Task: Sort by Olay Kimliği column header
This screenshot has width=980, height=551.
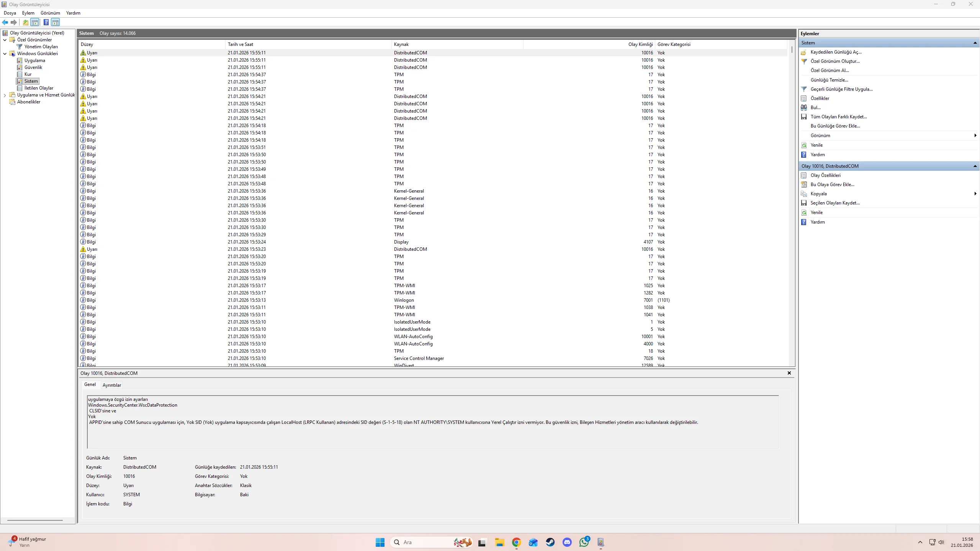Action: click(x=640, y=44)
